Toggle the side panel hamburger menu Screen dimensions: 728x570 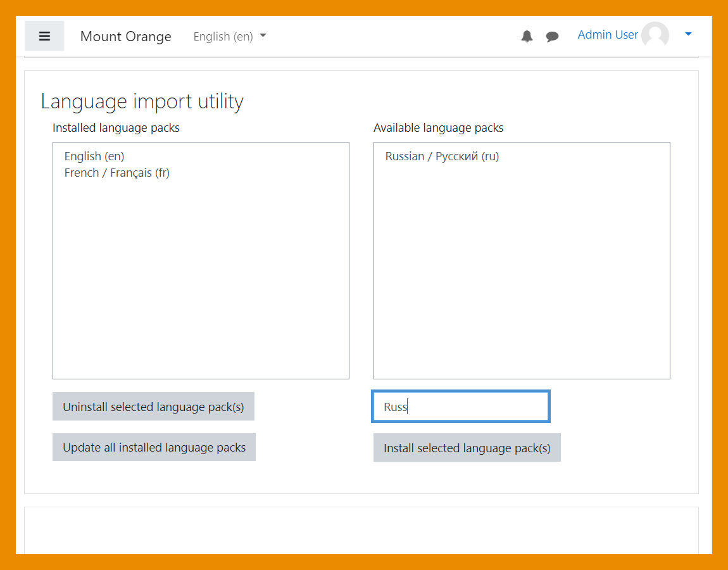pos(44,36)
